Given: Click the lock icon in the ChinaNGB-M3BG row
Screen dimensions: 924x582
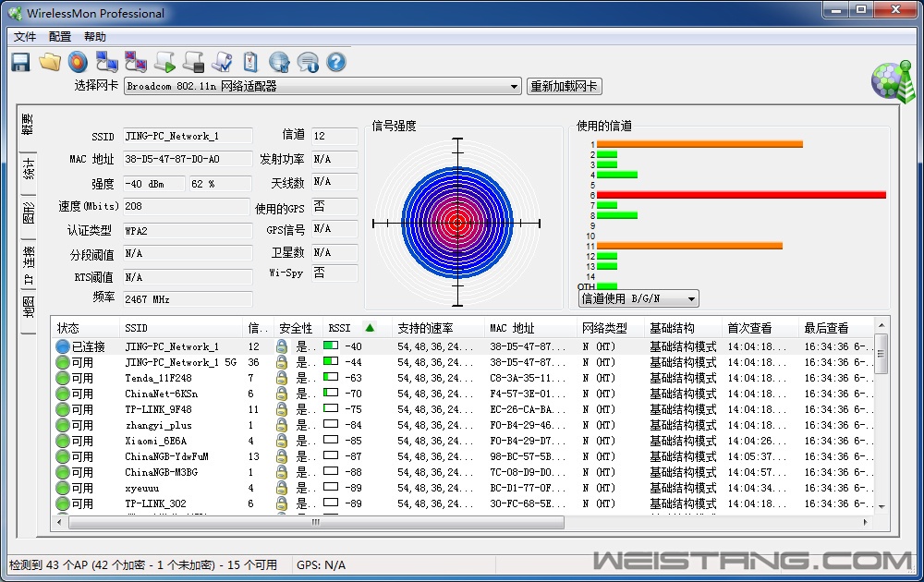Looking at the screenshot, I should pyautogui.click(x=282, y=472).
